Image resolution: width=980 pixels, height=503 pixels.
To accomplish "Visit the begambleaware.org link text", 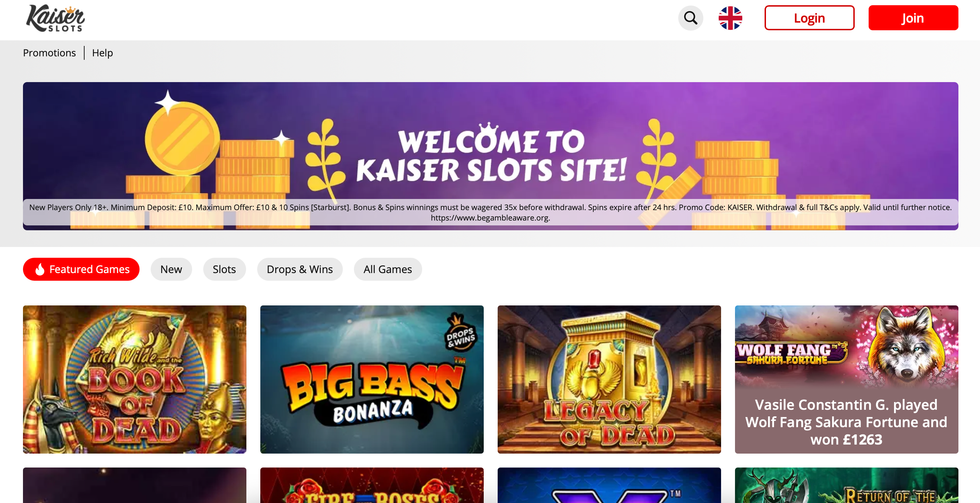I will 490,218.
